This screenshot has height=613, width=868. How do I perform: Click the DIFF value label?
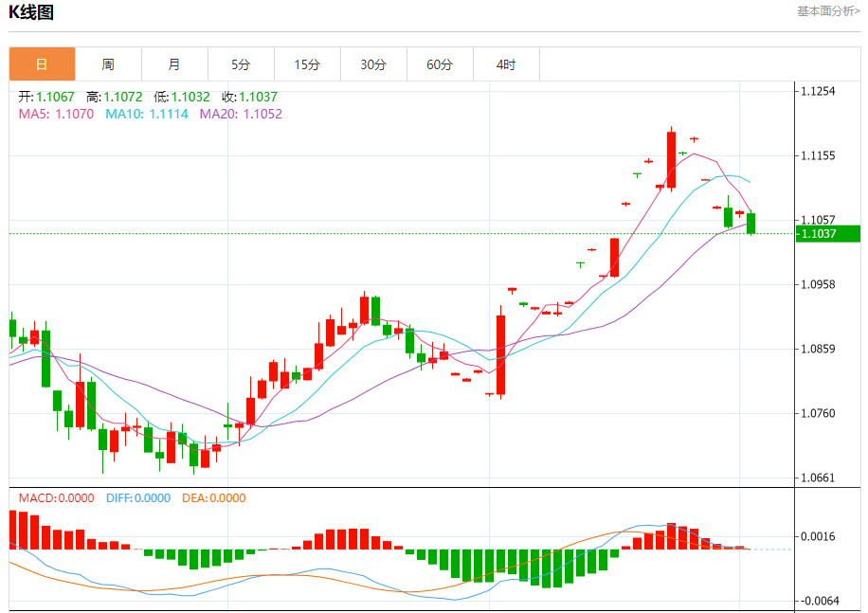138,498
